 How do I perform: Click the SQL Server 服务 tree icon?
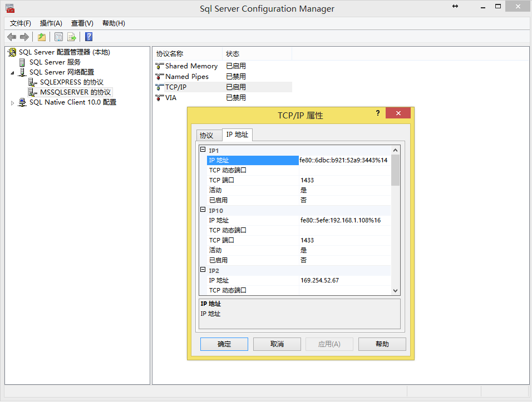click(22, 62)
